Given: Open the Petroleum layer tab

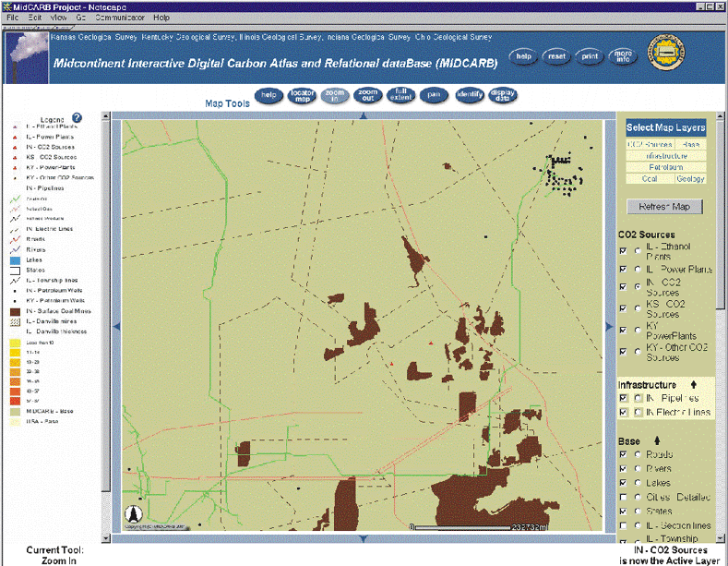Looking at the screenshot, I should pos(666,167).
